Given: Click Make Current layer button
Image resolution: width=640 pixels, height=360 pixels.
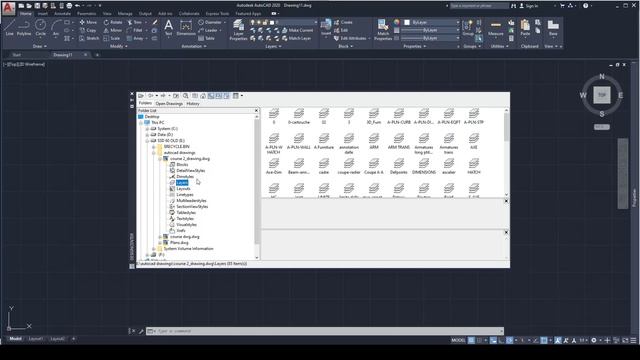Looking at the screenshot, I should click(x=298, y=30).
